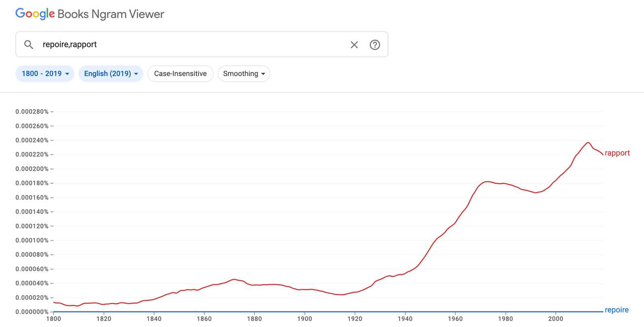Image resolution: width=644 pixels, height=327 pixels.
Task: Click the 1800 x-axis year label
Action: (54, 319)
